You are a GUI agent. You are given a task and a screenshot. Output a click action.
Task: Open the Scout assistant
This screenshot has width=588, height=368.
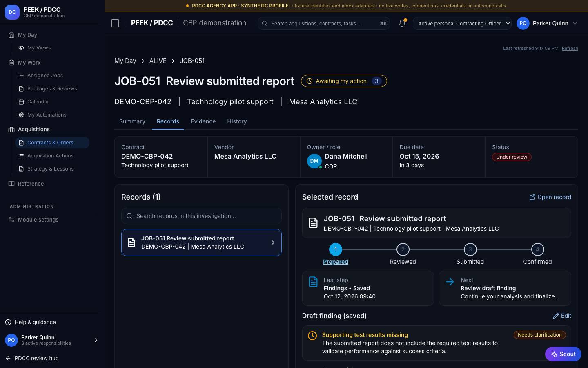pos(563,354)
